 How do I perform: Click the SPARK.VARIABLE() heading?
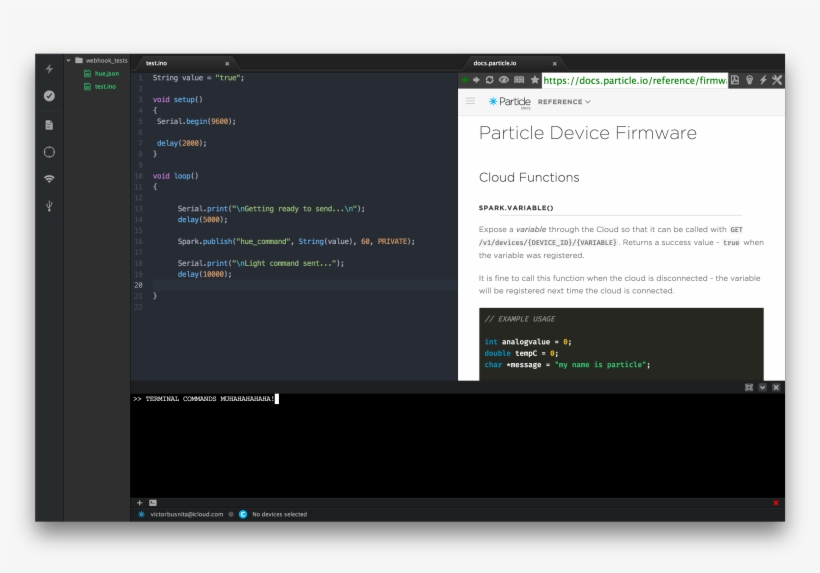(x=516, y=208)
